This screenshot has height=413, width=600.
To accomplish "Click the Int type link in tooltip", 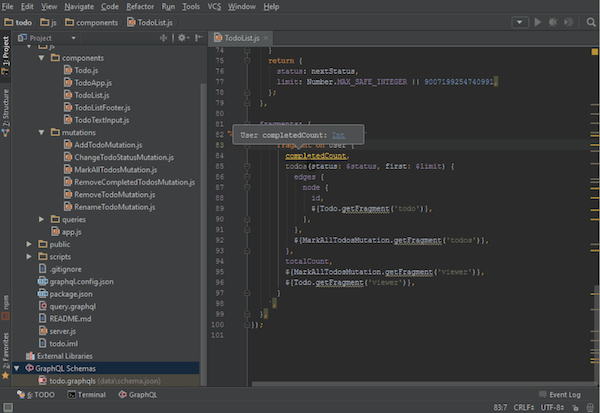I will [x=338, y=133].
